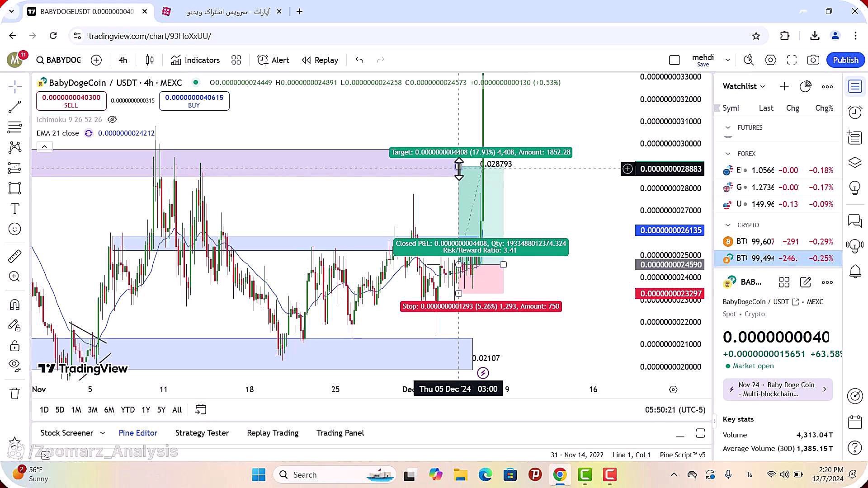This screenshot has width=868, height=488.
Task: Take a chart snapshot with camera icon
Action: pyautogui.click(x=813, y=60)
